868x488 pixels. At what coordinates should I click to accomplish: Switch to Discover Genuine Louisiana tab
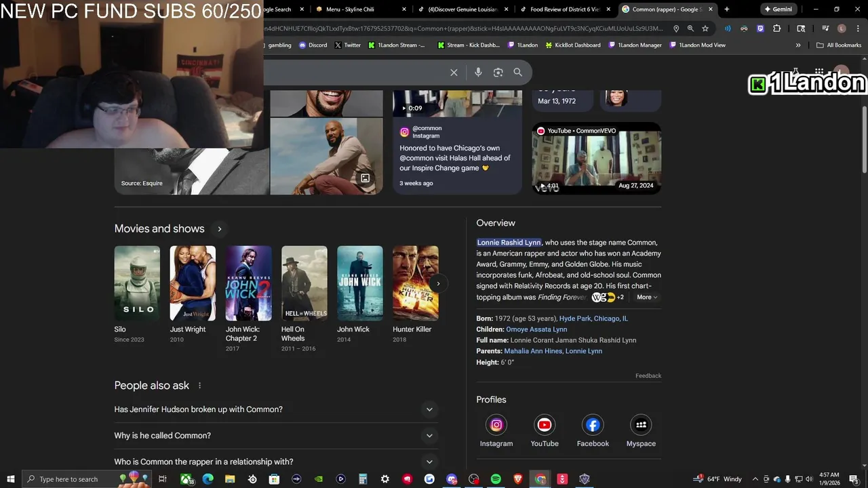464,9
